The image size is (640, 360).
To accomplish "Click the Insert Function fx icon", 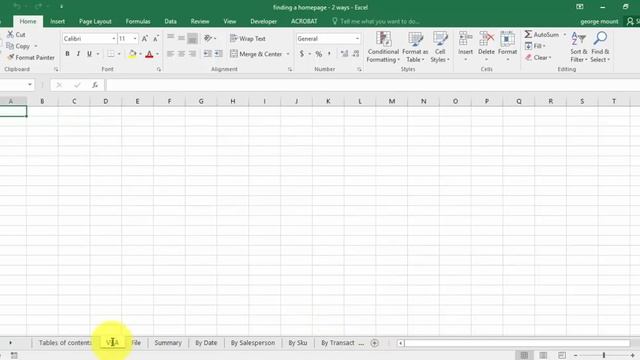I will 95,85.
